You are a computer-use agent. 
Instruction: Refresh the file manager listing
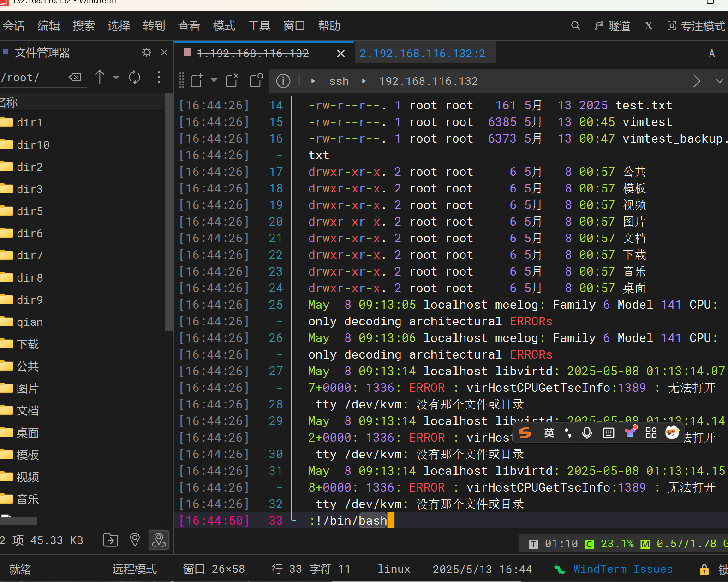[x=135, y=77]
